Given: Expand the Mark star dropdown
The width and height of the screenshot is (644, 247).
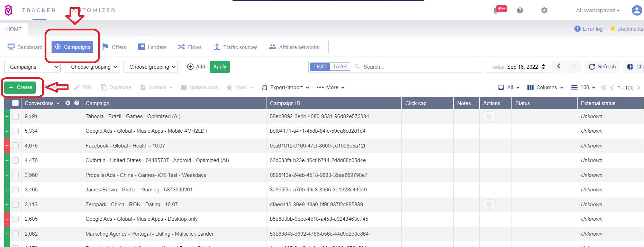Looking at the screenshot, I should click(239, 87).
